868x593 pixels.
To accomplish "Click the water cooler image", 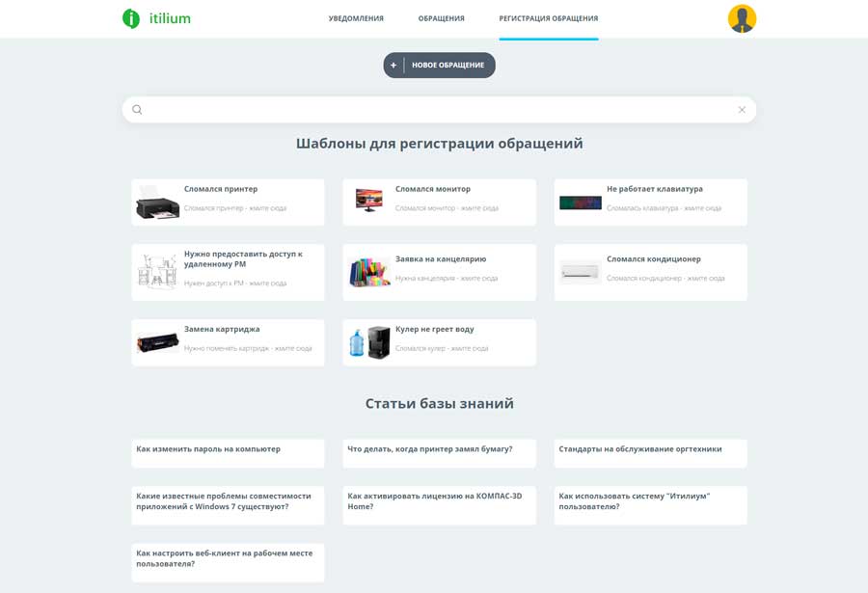I will (368, 342).
